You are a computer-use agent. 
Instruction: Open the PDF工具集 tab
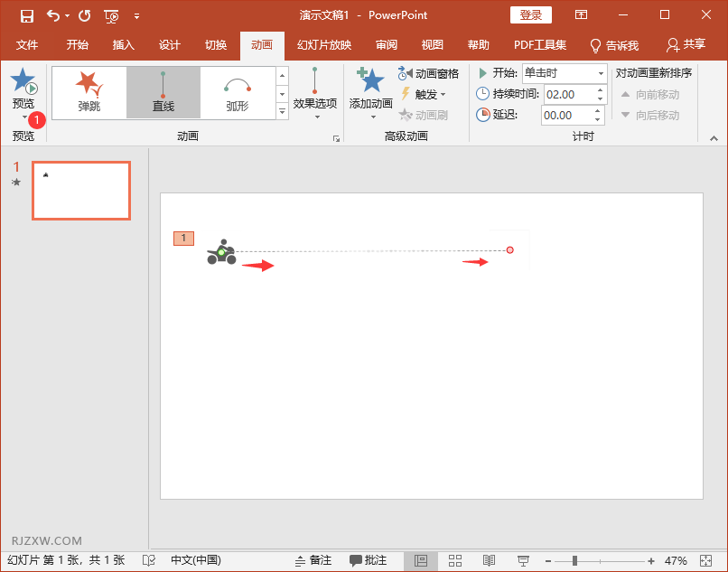tap(540, 45)
